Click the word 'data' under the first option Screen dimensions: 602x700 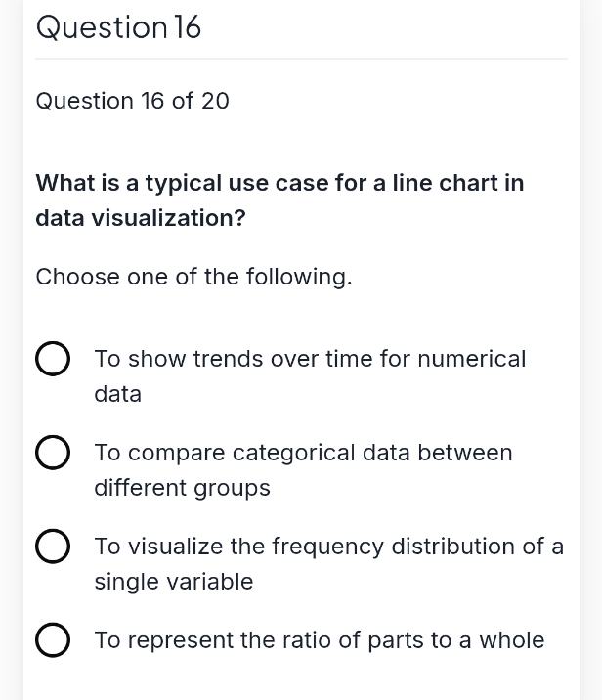click(118, 394)
